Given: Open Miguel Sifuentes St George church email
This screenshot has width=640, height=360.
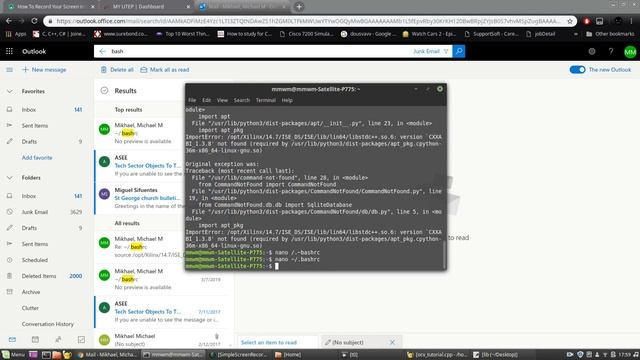Looking at the screenshot, I should [140, 198].
